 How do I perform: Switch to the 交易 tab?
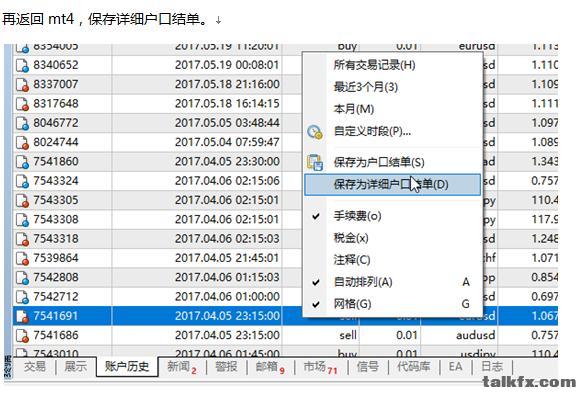[35, 367]
